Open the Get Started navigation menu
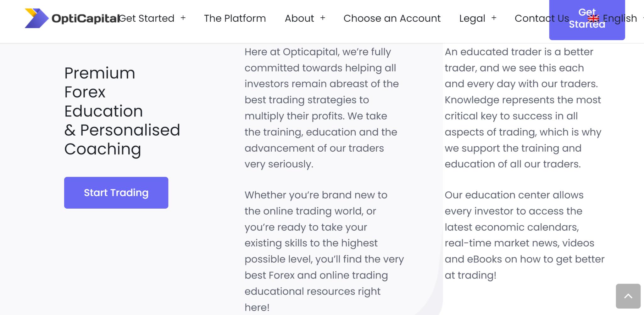This screenshot has width=644, height=315. (x=147, y=18)
